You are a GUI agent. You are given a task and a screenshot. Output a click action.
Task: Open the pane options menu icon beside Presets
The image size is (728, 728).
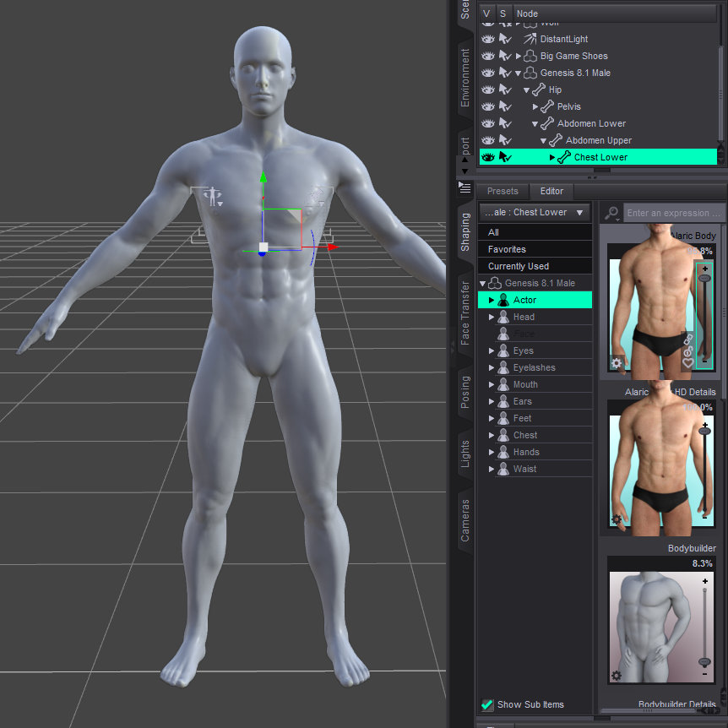pyautogui.click(x=464, y=187)
